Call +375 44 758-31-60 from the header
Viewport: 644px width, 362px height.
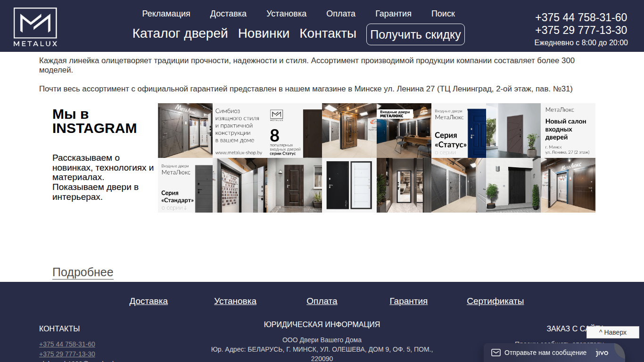click(581, 17)
